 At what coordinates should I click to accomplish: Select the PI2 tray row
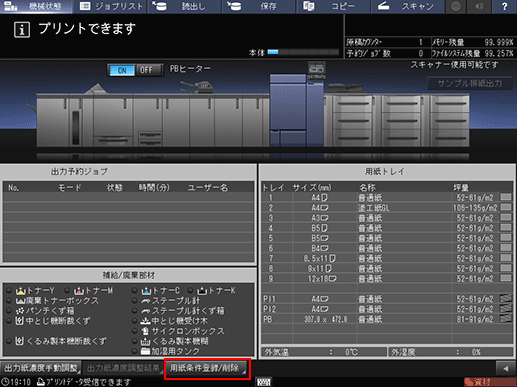(x=387, y=309)
